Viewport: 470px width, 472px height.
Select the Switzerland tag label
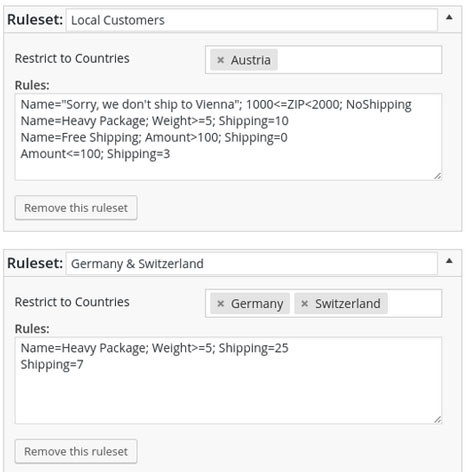[x=348, y=304]
